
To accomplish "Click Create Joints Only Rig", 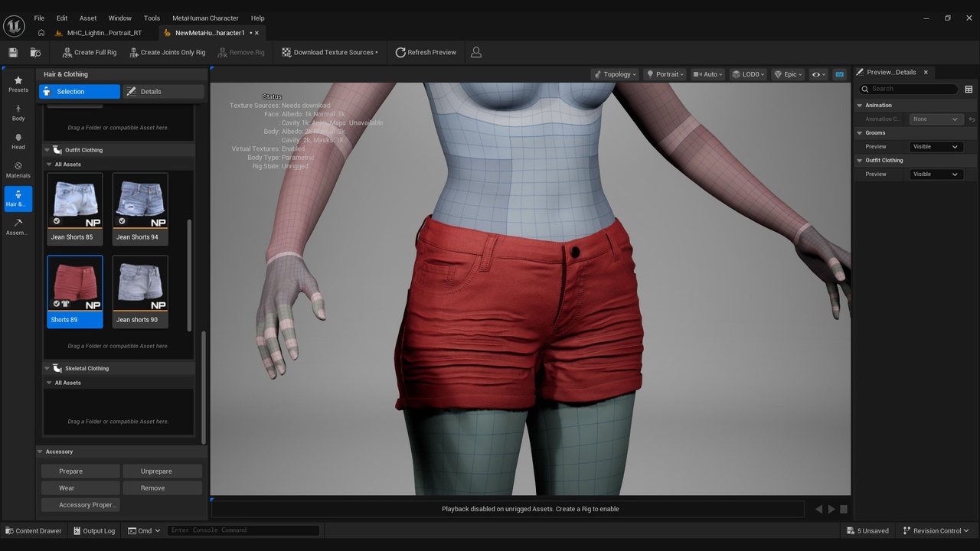I will pos(167,52).
